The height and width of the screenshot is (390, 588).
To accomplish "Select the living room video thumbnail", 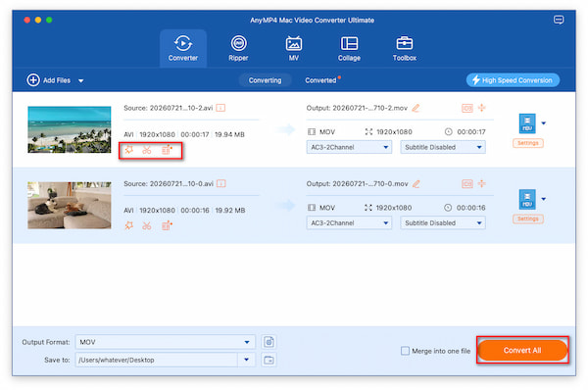I will [x=70, y=205].
